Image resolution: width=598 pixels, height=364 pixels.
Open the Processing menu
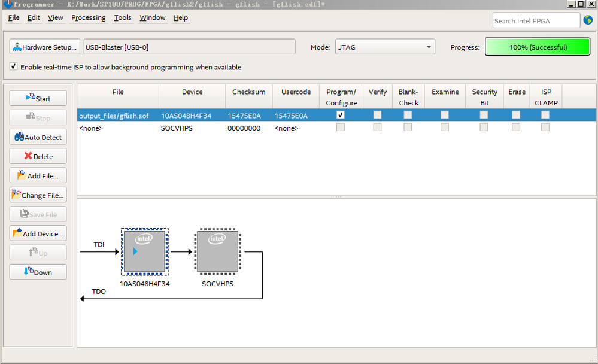[x=89, y=17]
